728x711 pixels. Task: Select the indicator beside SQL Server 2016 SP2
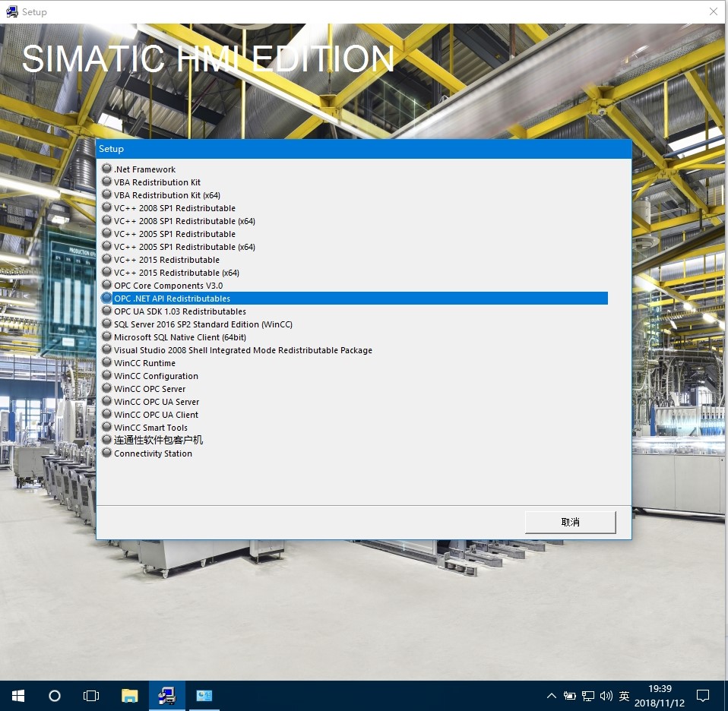(106, 324)
